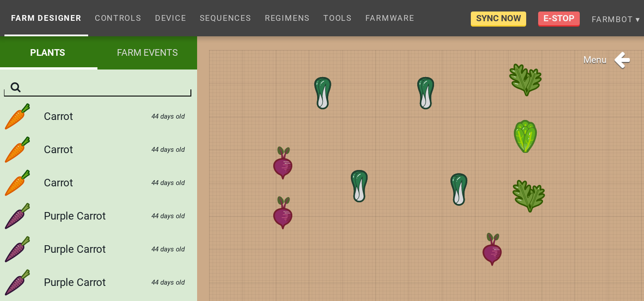Navigate to the SEQUENCES section

[225, 18]
